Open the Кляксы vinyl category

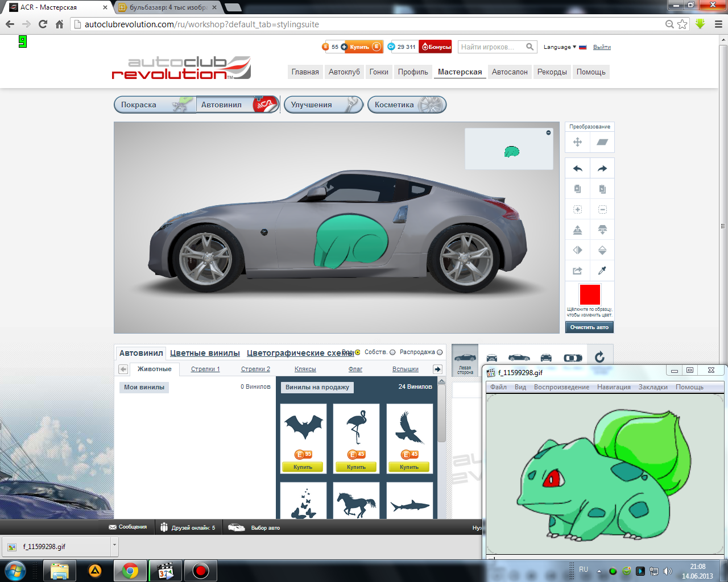[x=305, y=369]
